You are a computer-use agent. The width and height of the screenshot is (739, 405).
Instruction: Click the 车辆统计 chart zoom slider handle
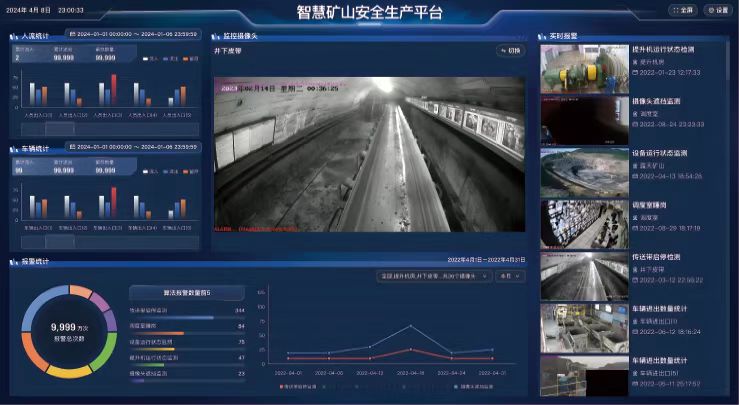pos(60,242)
